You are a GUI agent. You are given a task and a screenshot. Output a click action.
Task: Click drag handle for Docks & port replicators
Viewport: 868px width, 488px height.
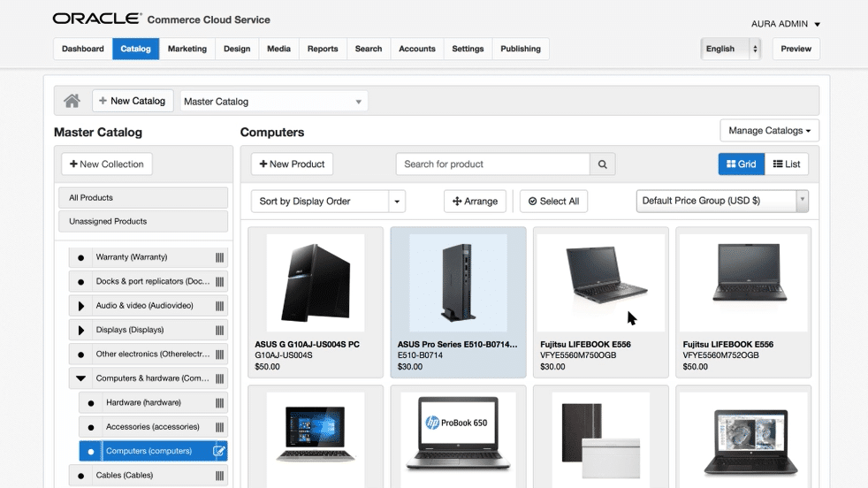pos(220,281)
